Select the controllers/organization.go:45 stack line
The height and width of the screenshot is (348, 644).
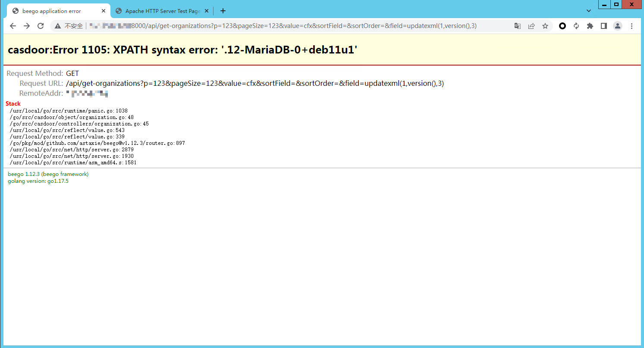(x=79, y=124)
